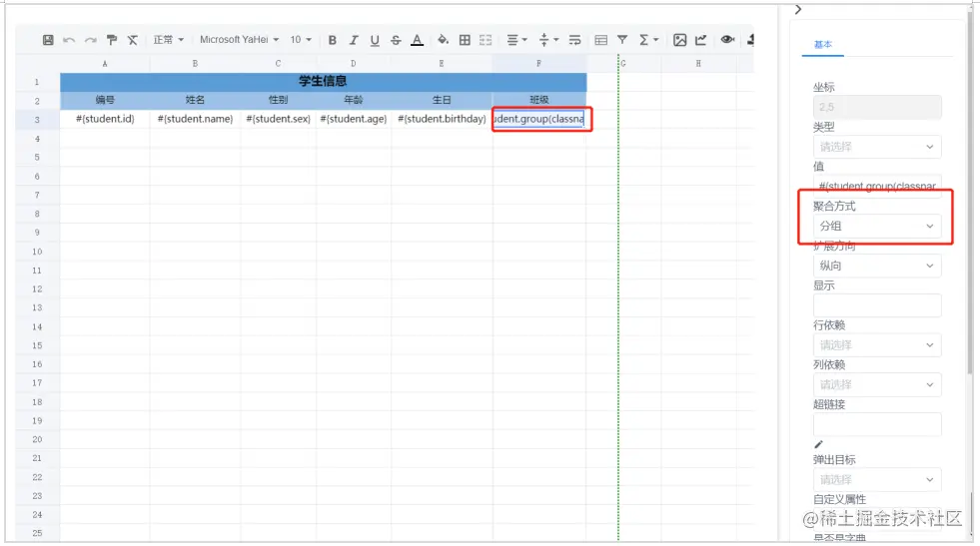Click the 坐标 coordinate field

tap(877, 107)
